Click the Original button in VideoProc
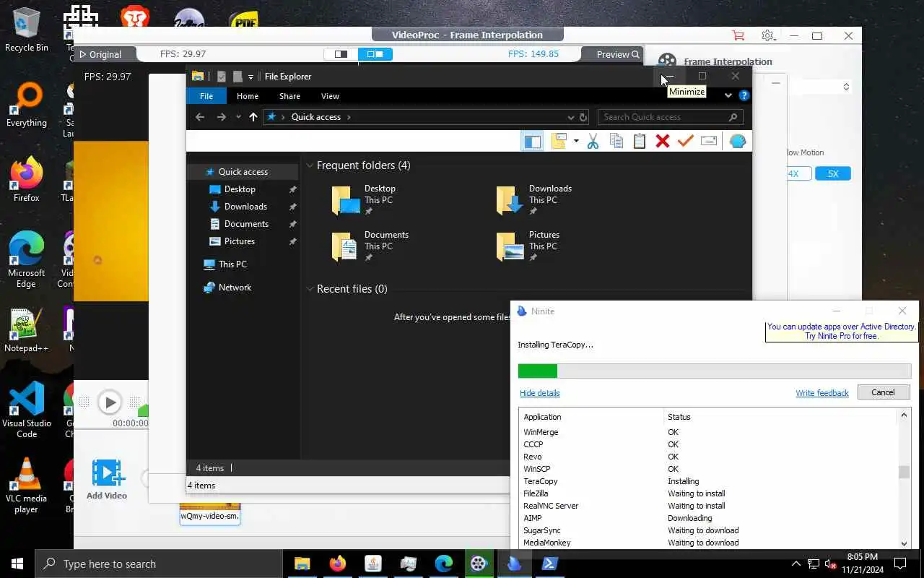 104,54
